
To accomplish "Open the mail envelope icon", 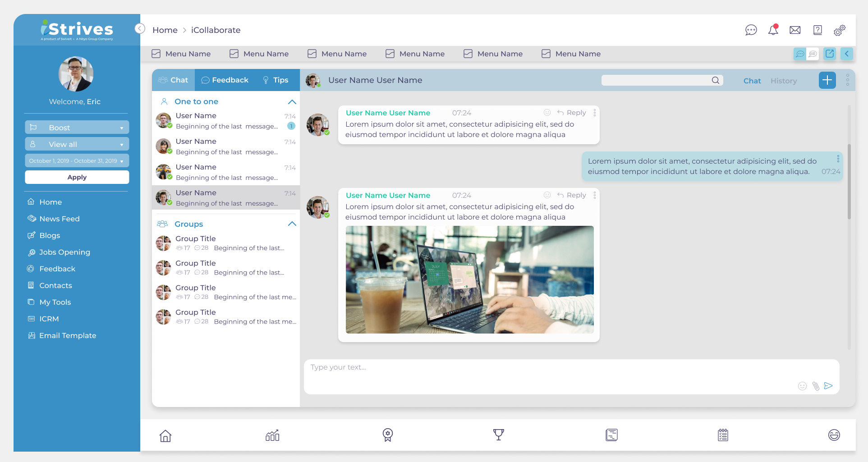I will pos(795,30).
